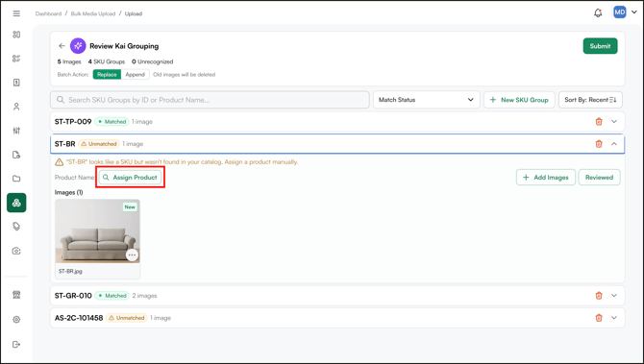Open the camera icon in sidebar

16,251
